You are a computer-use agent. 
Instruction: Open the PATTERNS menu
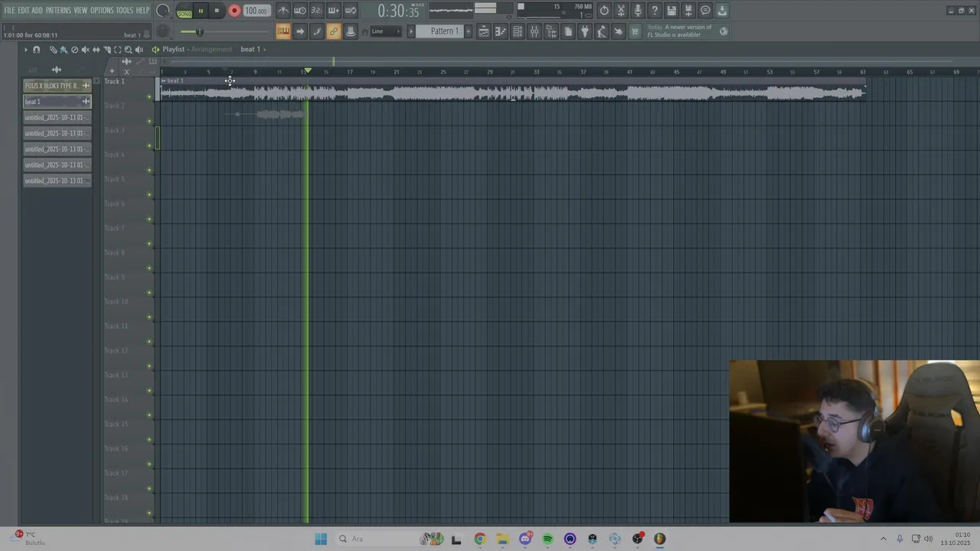[58, 11]
